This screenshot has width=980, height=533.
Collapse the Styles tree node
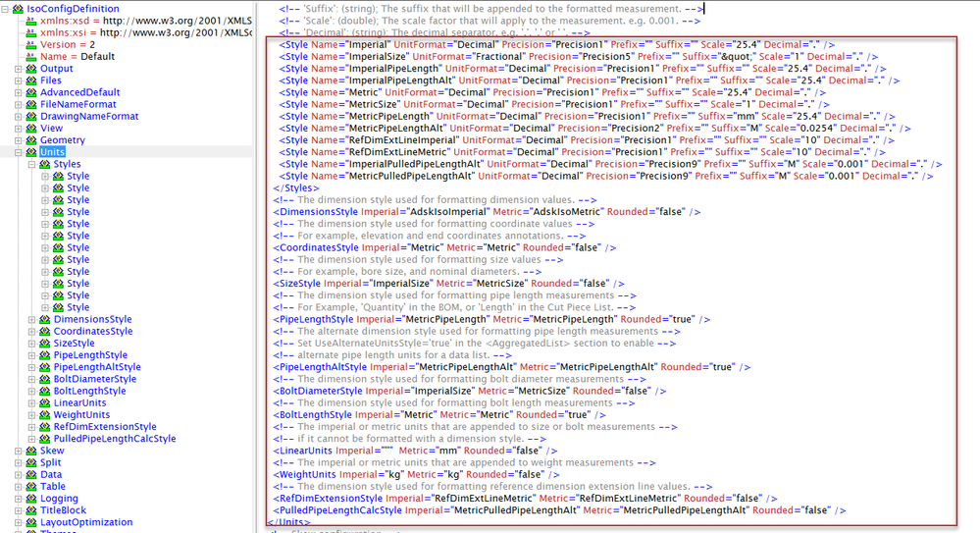pyautogui.click(x=31, y=164)
